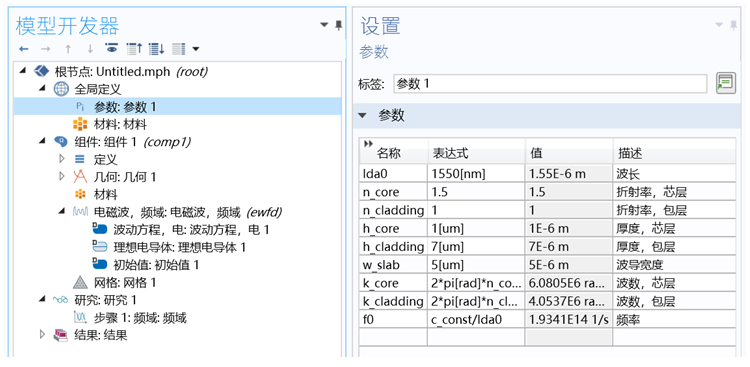Click the geometry icon of 几何 1
Image resolution: width=750 pixels, height=367 pixels.
point(80,177)
